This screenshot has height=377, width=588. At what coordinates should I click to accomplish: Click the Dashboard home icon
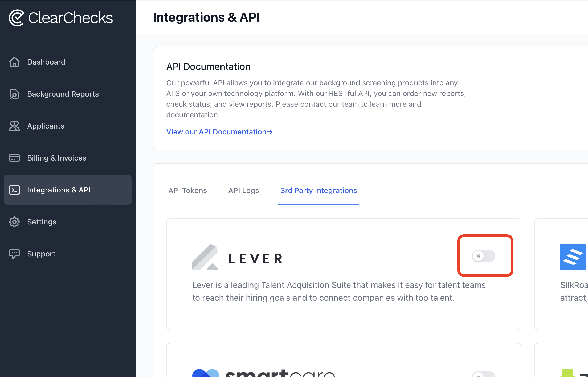[x=14, y=62]
